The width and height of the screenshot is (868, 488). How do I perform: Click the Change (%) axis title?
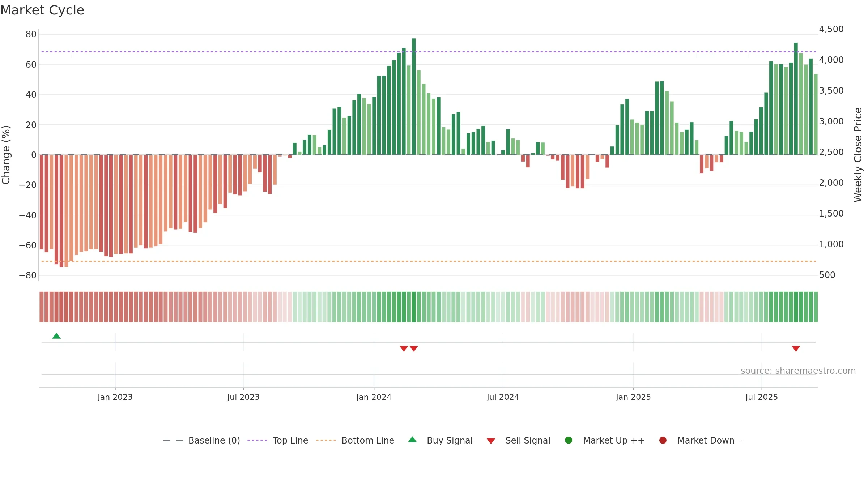6,155
